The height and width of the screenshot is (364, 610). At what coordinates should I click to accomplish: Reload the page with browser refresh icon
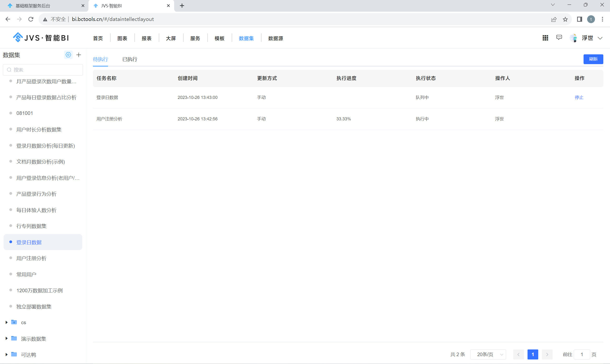click(x=31, y=19)
